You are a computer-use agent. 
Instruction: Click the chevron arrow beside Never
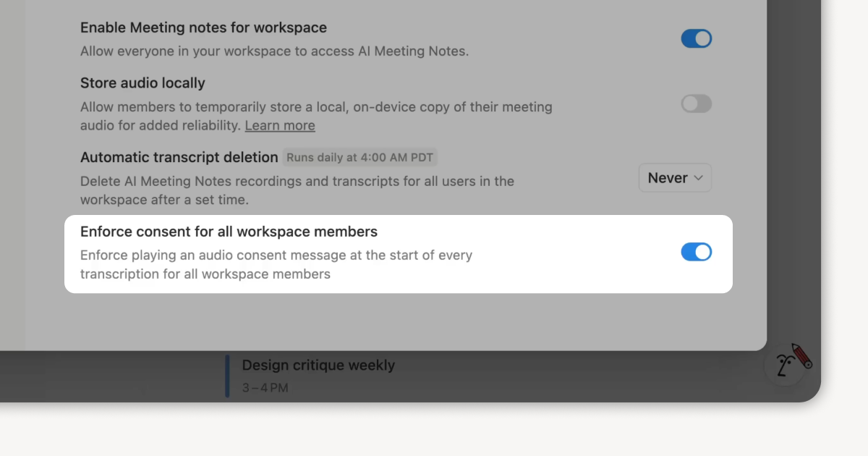click(698, 178)
